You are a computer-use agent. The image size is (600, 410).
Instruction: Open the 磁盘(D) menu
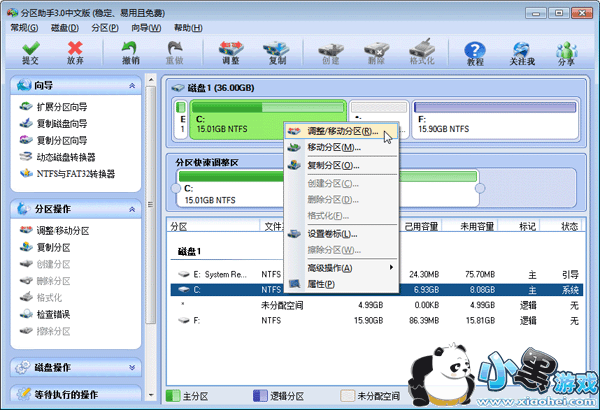pos(65,28)
